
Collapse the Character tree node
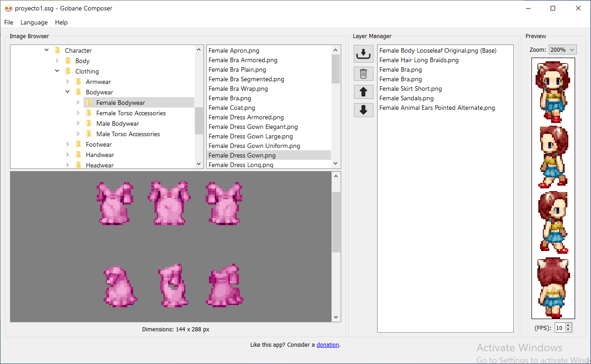click(46, 50)
